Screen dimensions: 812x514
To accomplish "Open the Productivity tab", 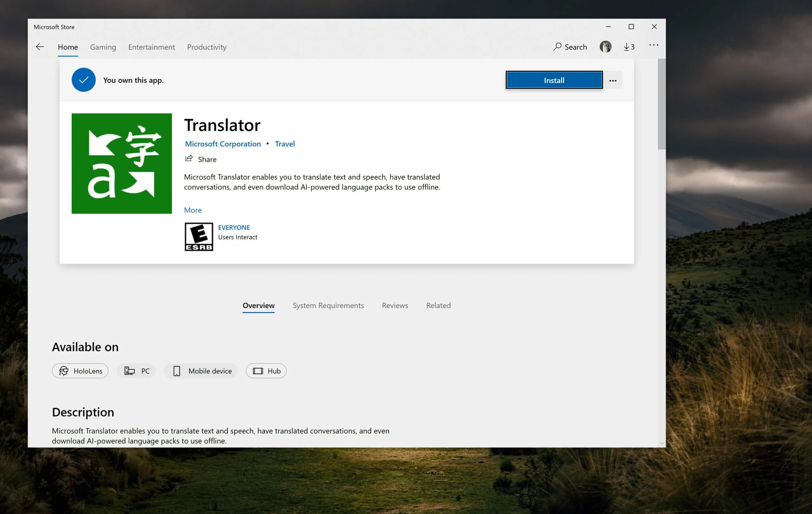I will point(207,47).
